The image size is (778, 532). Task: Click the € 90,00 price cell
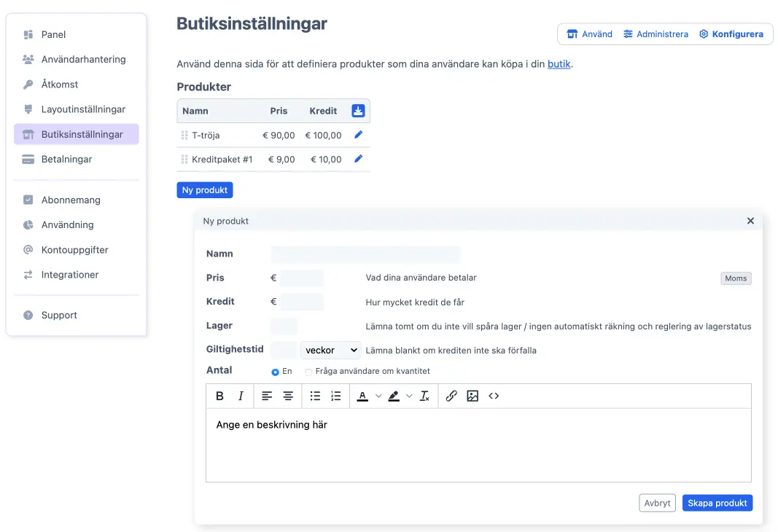click(x=279, y=135)
